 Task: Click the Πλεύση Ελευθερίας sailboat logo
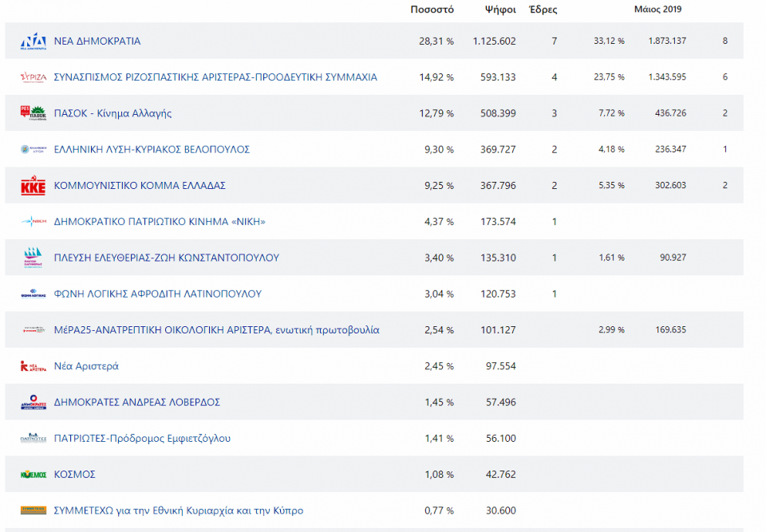tap(33, 258)
